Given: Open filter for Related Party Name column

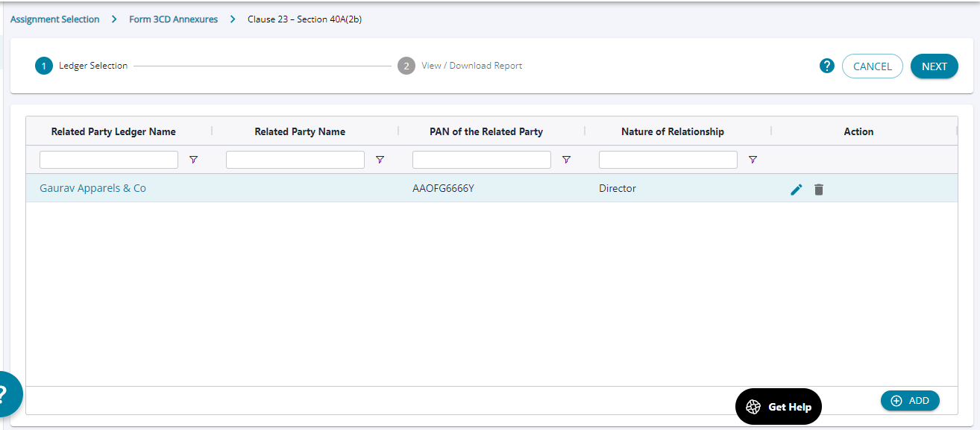Looking at the screenshot, I should click(380, 160).
